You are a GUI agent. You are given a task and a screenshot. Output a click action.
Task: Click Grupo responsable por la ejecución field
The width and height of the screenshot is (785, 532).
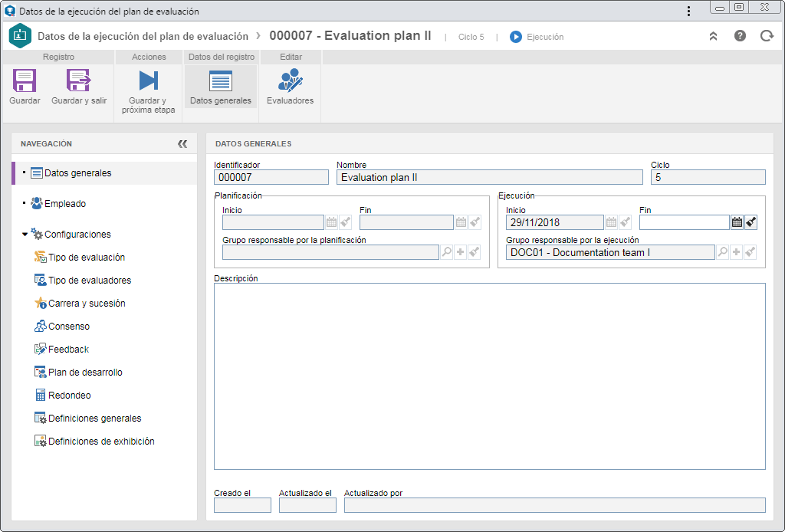point(610,252)
